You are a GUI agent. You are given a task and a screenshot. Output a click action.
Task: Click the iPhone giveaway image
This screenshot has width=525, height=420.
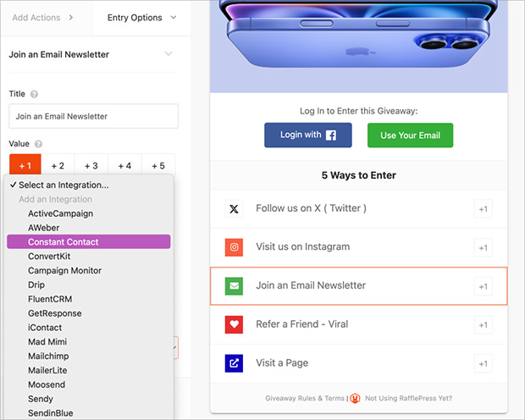[x=358, y=47]
